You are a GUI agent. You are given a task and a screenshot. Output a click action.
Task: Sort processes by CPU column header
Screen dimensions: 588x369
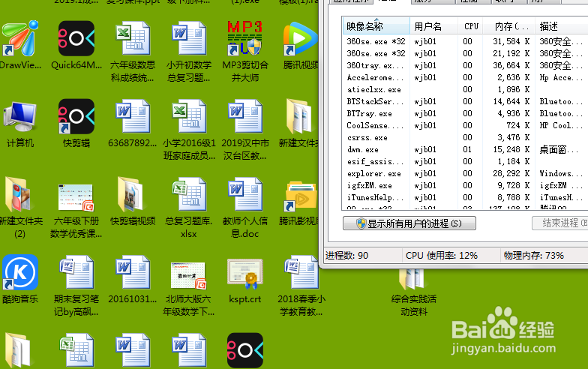coord(471,26)
